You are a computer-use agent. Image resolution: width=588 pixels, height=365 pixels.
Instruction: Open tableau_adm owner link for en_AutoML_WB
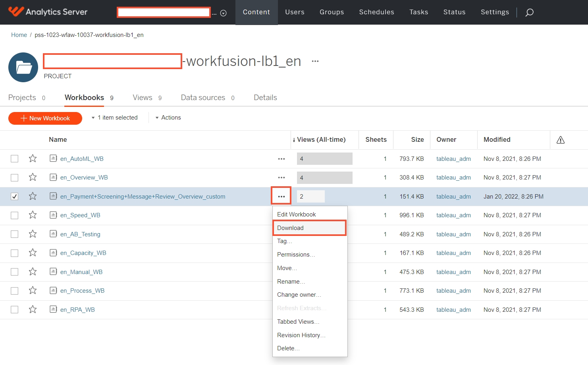pyautogui.click(x=453, y=159)
